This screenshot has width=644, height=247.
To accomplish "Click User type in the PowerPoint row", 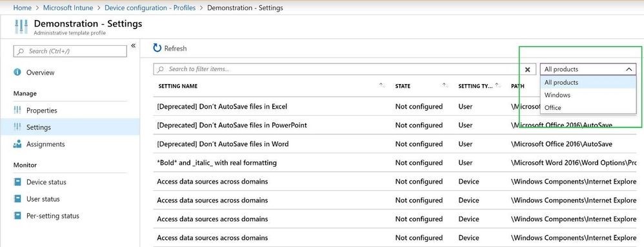I will tap(465, 125).
